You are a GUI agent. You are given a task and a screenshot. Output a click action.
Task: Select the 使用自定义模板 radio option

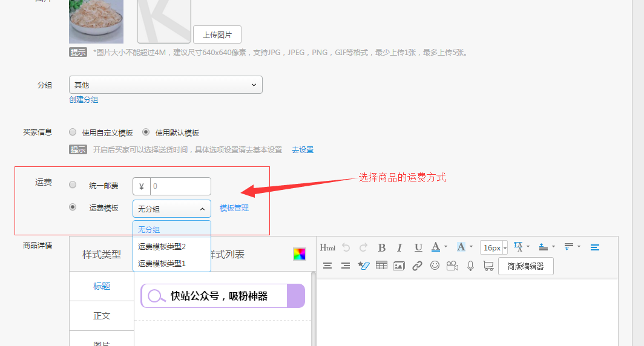(x=73, y=132)
